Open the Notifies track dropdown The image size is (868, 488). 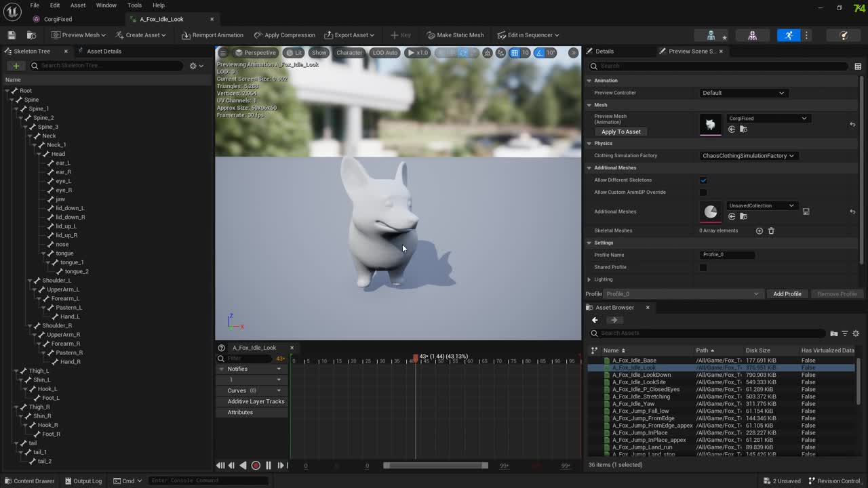pos(279,369)
